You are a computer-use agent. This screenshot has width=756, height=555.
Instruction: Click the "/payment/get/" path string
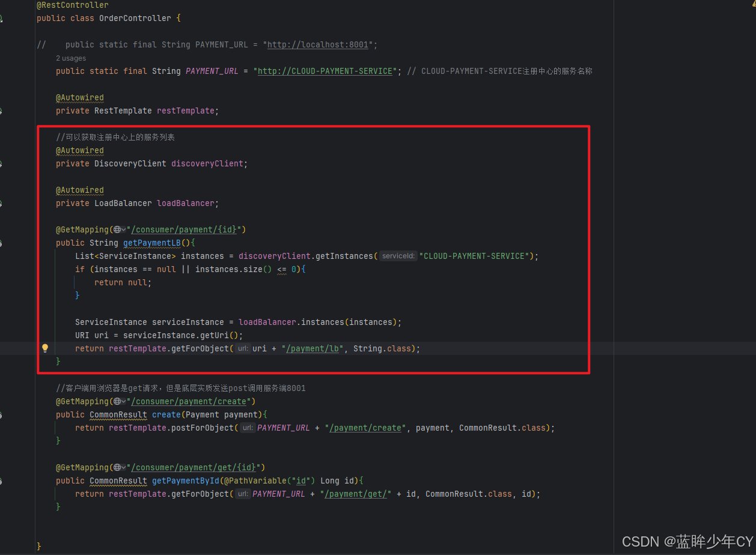355,494
